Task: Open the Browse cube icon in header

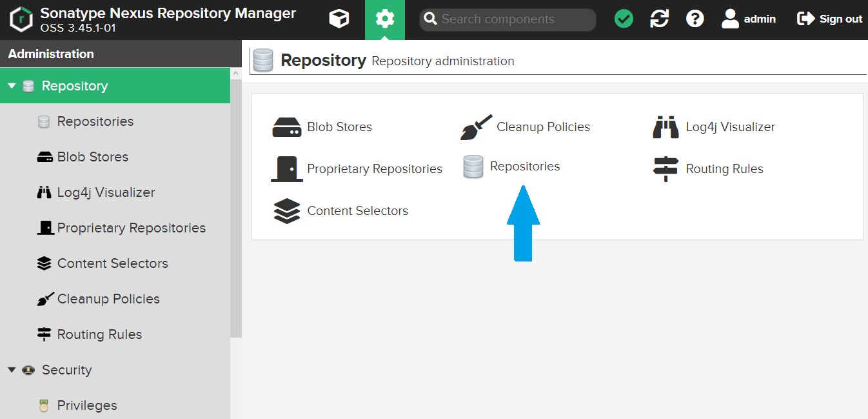Action: tap(339, 19)
